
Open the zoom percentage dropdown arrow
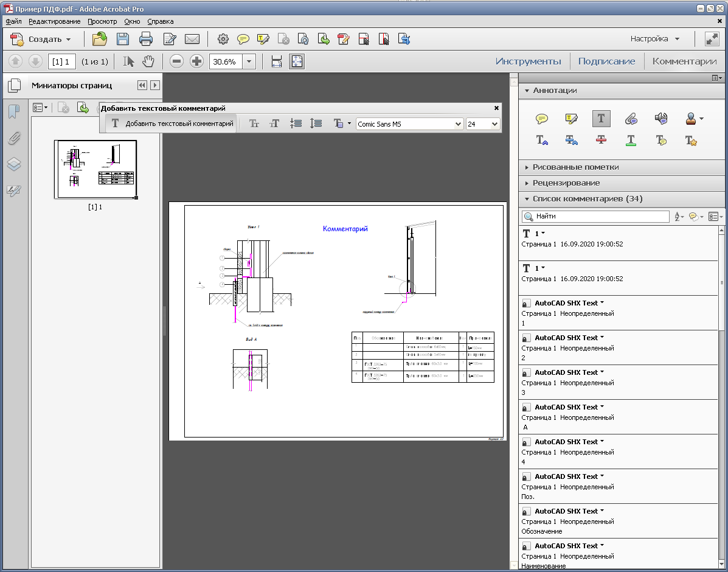coord(249,61)
